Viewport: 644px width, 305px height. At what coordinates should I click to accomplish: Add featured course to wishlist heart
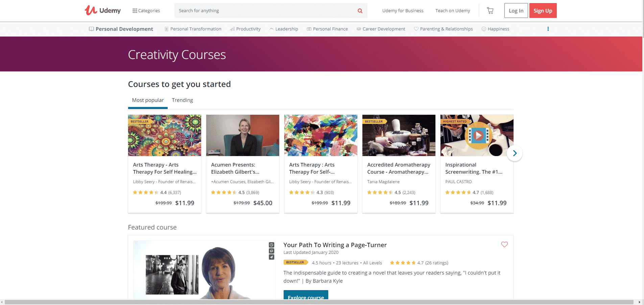pyautogui.click(x=504, y=244)
